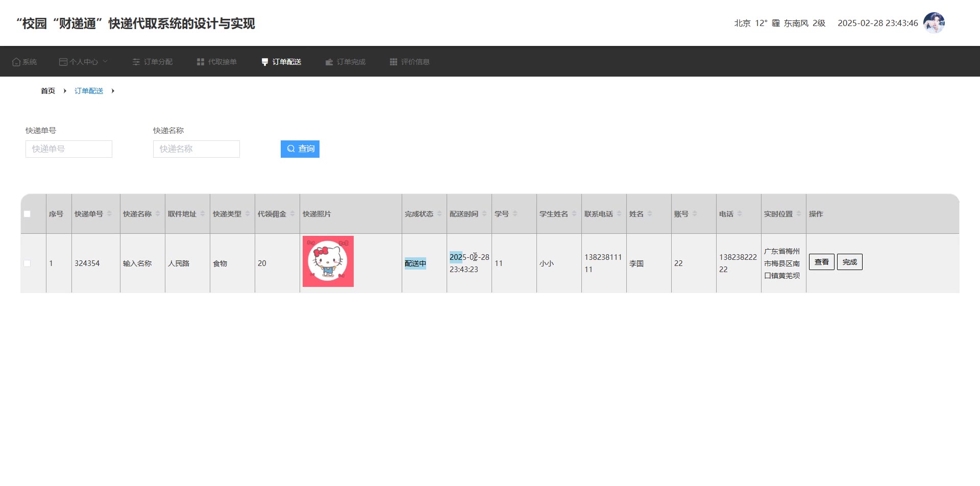Sort by 账号 using its arrow icon
The image size is (980, 486).
695,214
